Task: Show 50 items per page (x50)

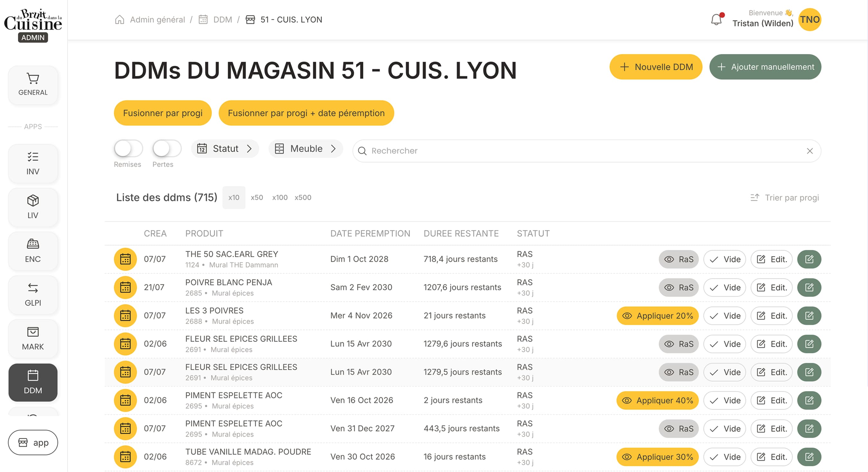Action: point(257,198)
